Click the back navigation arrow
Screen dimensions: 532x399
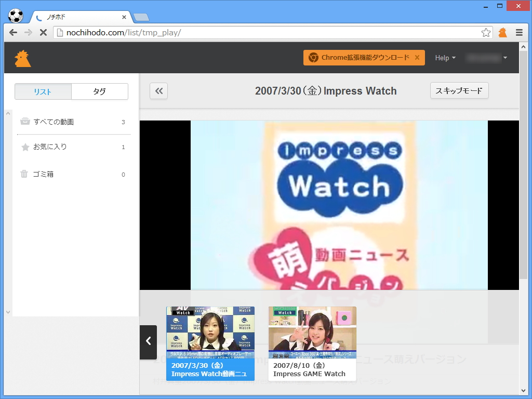12,32
